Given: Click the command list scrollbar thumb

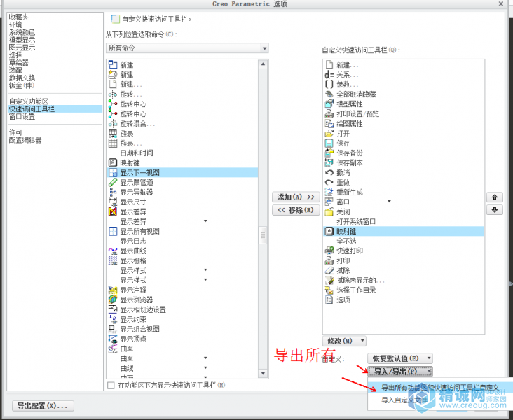Looking at the screenshot, I should click(x=263, y=234).
